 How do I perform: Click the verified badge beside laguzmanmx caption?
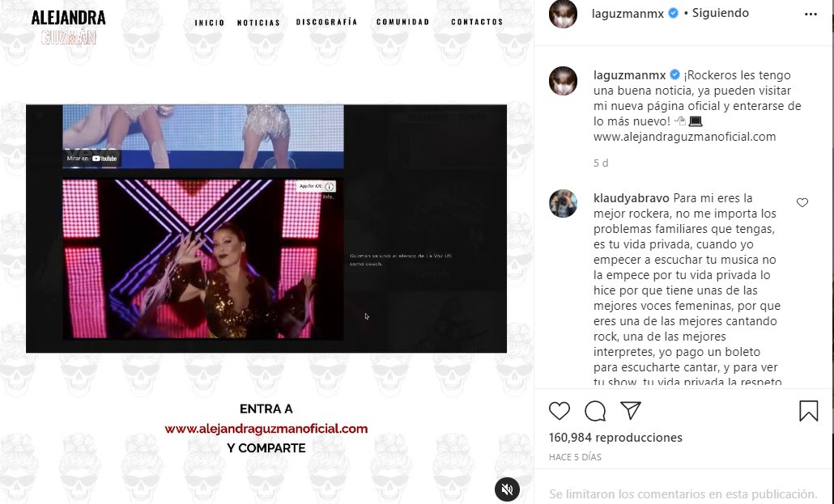675,75
